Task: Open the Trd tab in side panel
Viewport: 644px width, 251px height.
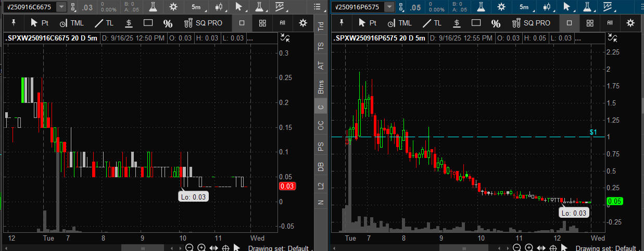Action: pos(321,27)
